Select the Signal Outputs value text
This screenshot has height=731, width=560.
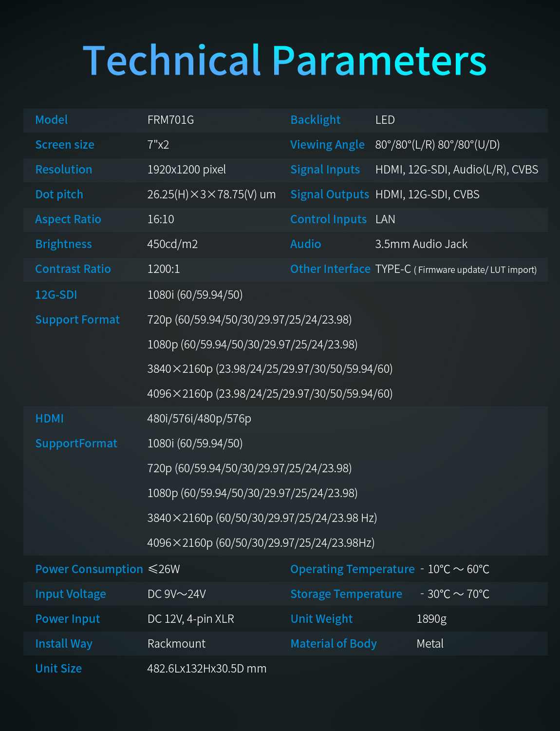pos(427,194)
